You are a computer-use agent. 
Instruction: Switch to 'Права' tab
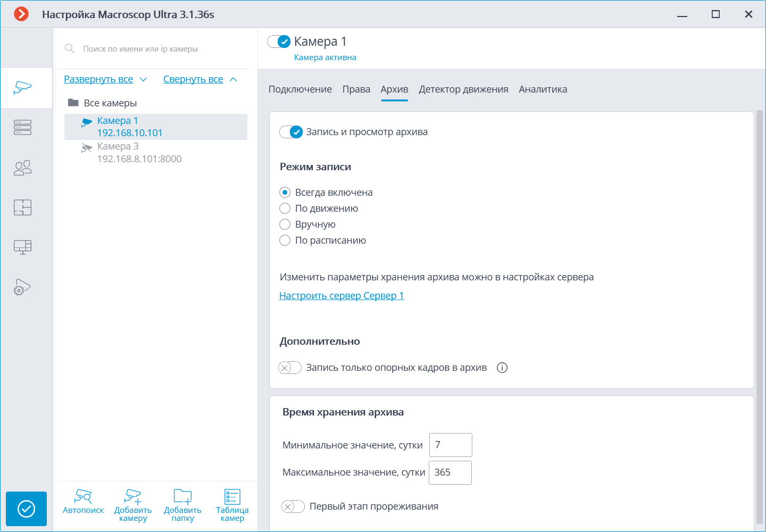click(x=356, y=89)
